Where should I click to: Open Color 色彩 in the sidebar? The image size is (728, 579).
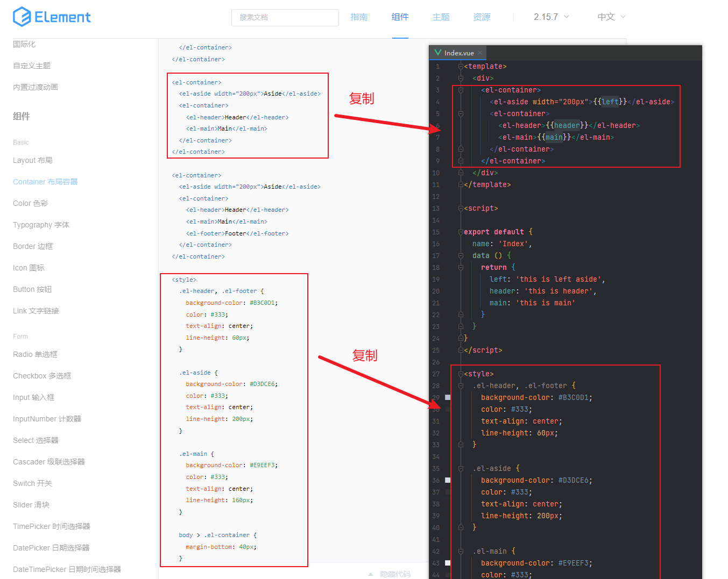pos(31,203)
